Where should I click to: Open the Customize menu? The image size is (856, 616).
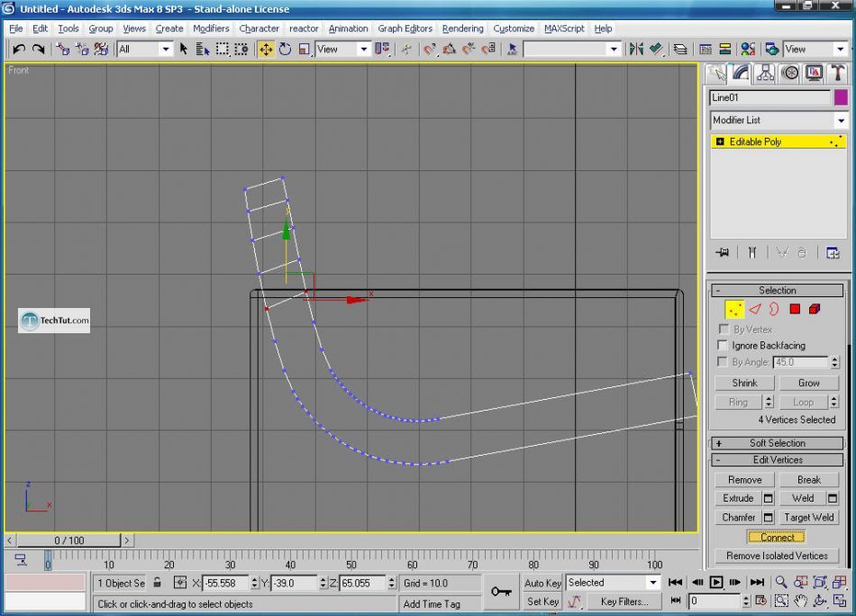514,29
